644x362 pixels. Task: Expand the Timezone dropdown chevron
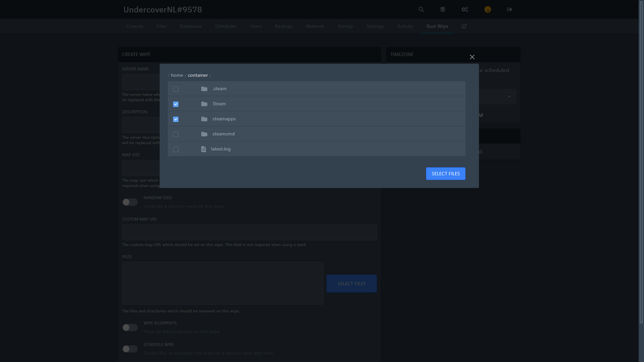click(509, 97)
